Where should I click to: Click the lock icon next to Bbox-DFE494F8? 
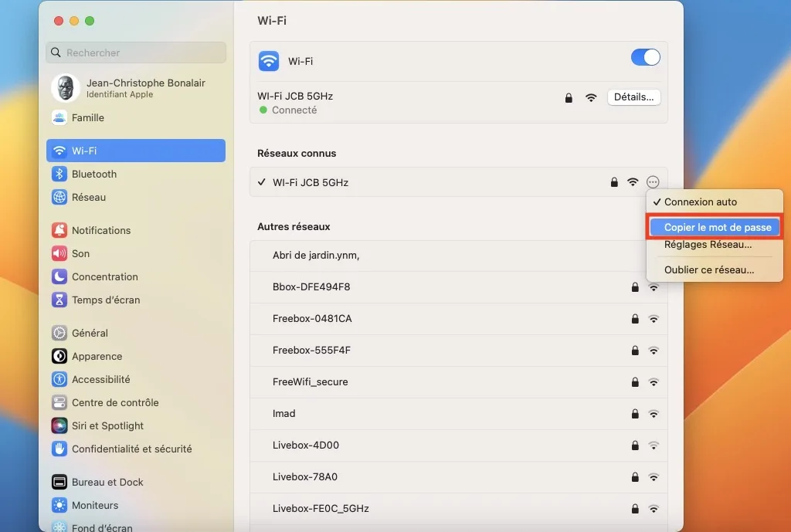pyautogui.click(x=635, y=286)
